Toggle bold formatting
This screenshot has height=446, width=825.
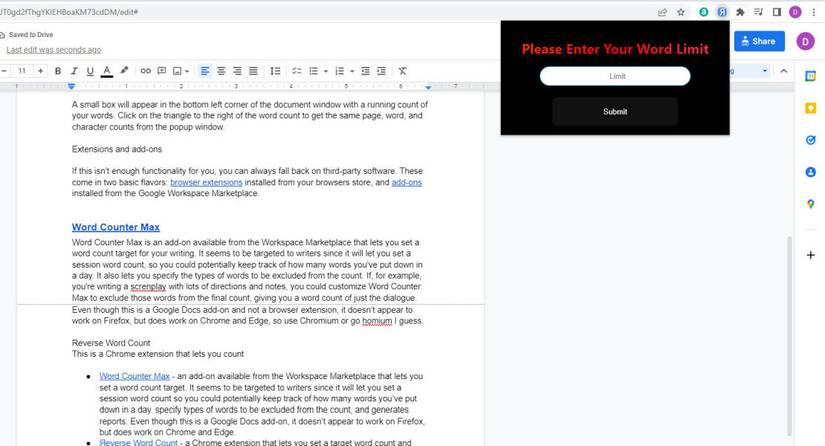(58, 71)
